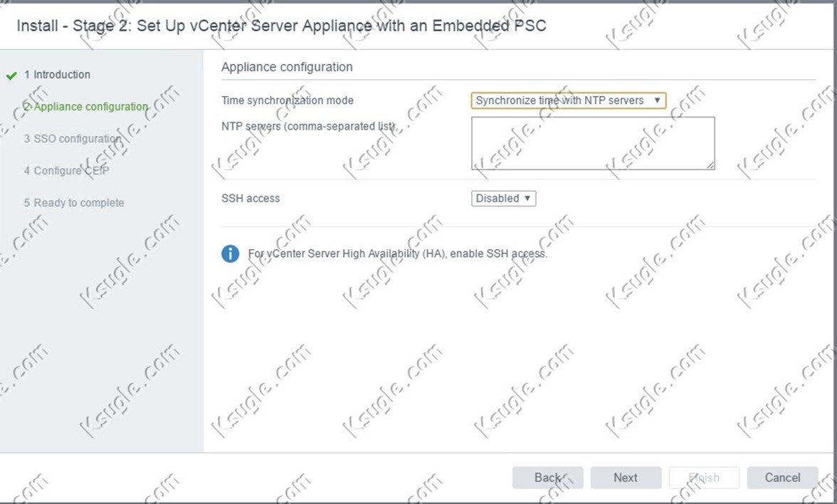
Task: Click the Next button
Action: 626,478
